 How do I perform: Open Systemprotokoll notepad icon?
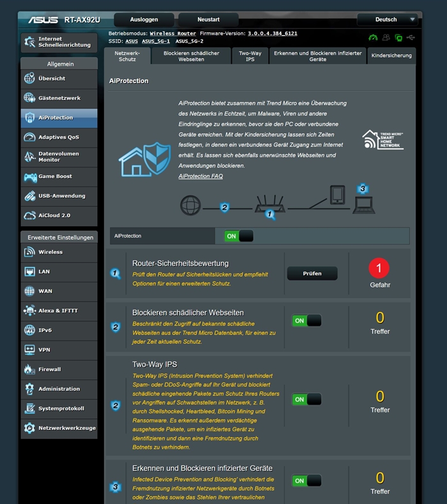point(29,409)
